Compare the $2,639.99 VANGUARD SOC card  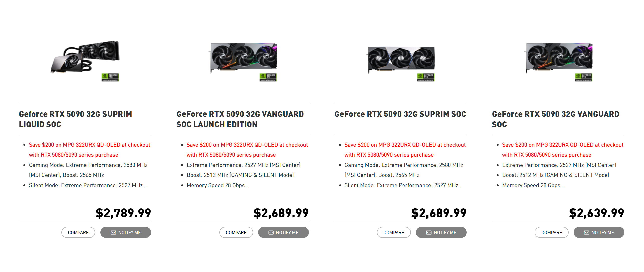[x=551, y=233]
